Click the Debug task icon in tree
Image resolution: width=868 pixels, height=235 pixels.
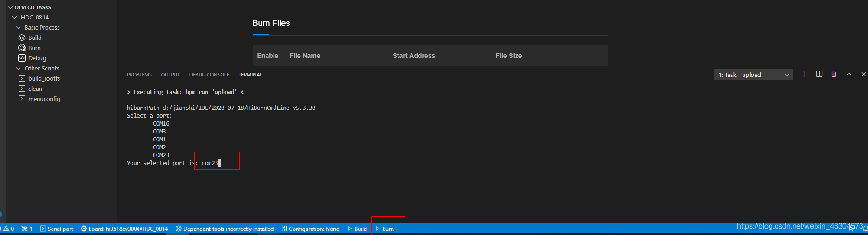pyautogui.click(x=22, y=58)
